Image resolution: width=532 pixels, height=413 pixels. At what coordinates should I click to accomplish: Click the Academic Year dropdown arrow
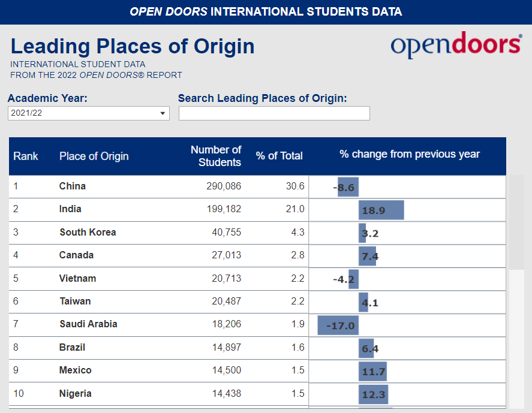point(163,113)
